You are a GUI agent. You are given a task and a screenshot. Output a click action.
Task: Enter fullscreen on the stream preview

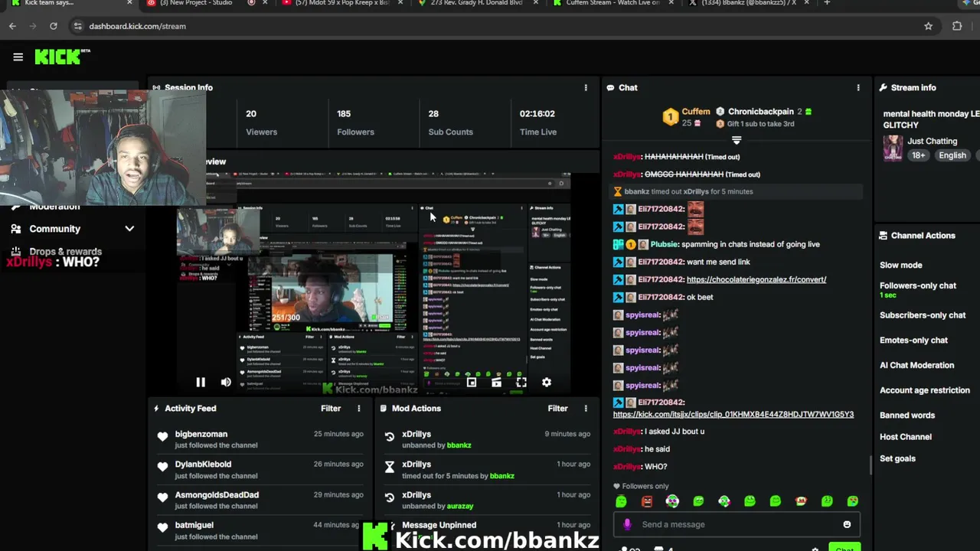click(521, 382)
